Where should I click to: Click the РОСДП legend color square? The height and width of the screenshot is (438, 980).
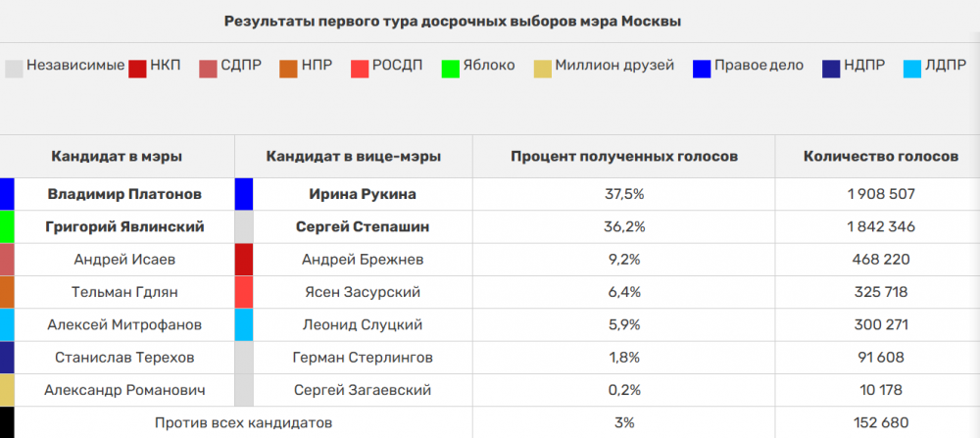coord(360,68)
